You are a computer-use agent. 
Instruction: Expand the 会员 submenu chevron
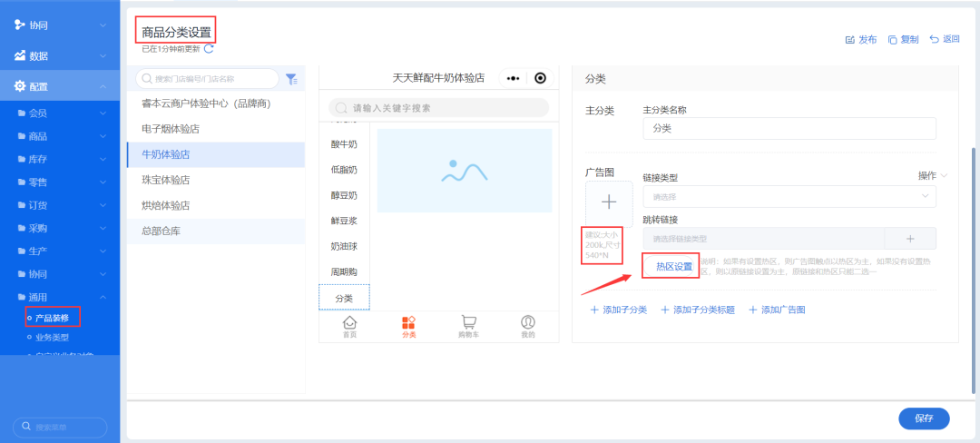point(103,113)
